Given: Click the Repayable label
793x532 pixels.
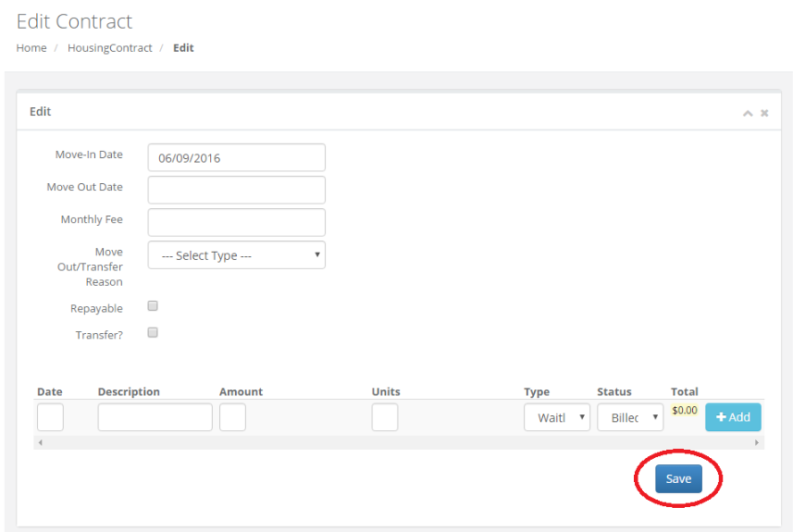Looking at the screenshot, I should [x=96, y=308].
